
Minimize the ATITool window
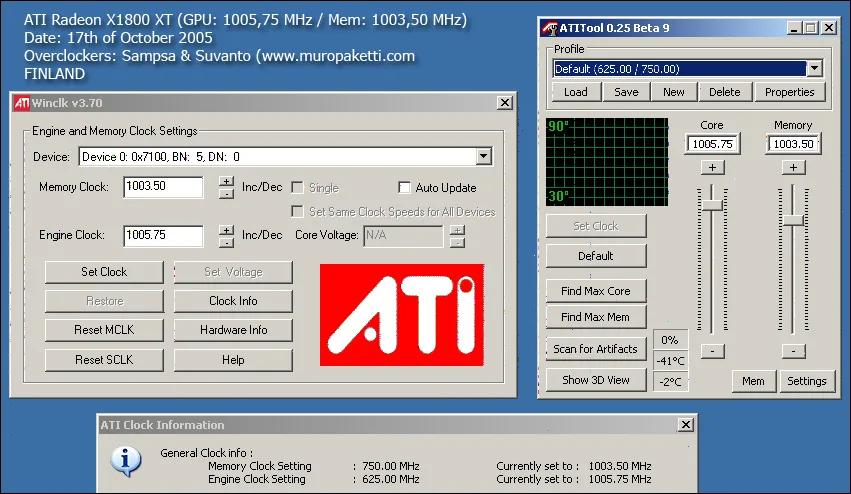(795, 28)
